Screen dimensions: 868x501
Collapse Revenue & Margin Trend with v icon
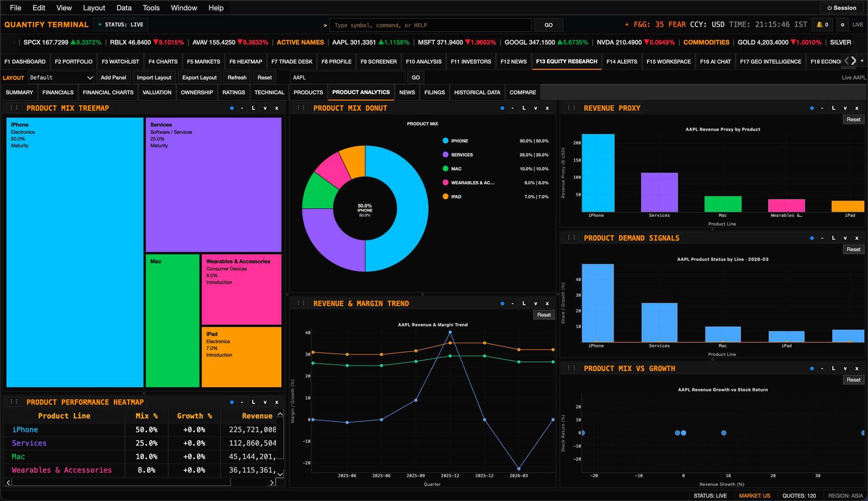536,304
